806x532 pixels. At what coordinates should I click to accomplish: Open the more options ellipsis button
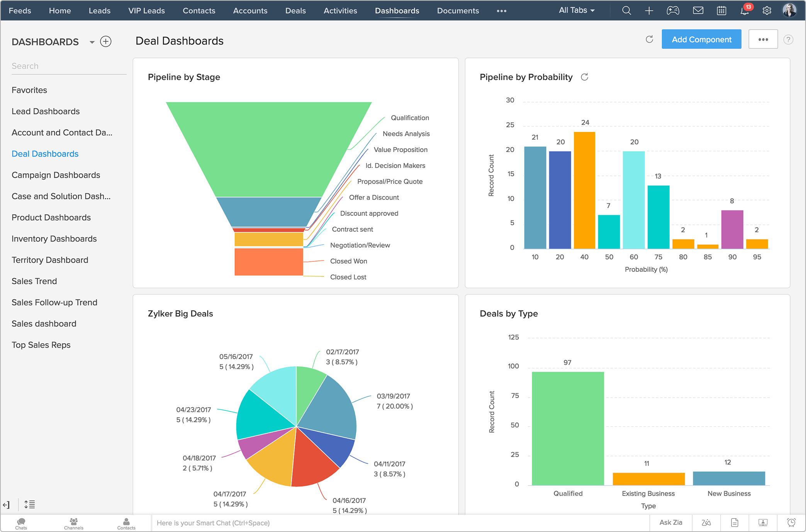pyautogui.click(x=763, y=39)
